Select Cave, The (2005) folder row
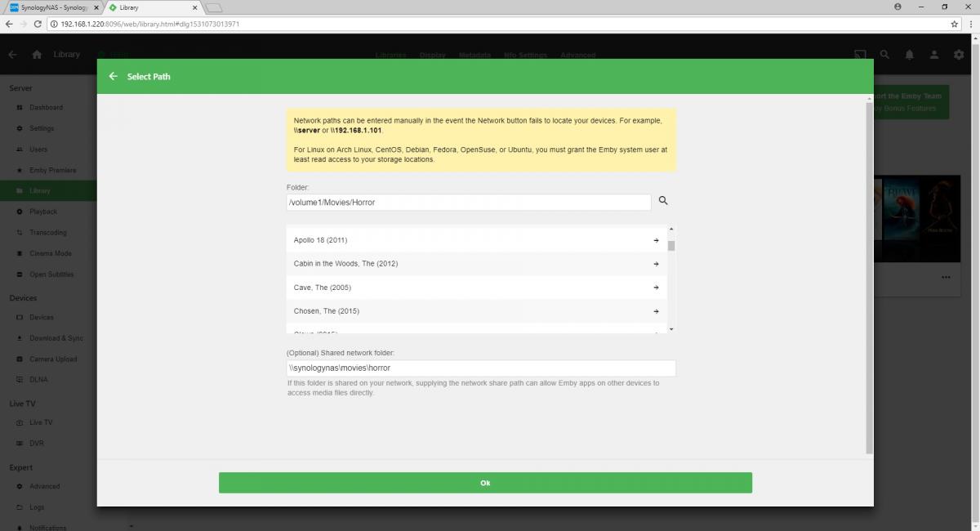This screenshot has height=531, width=980. (476, 288)
